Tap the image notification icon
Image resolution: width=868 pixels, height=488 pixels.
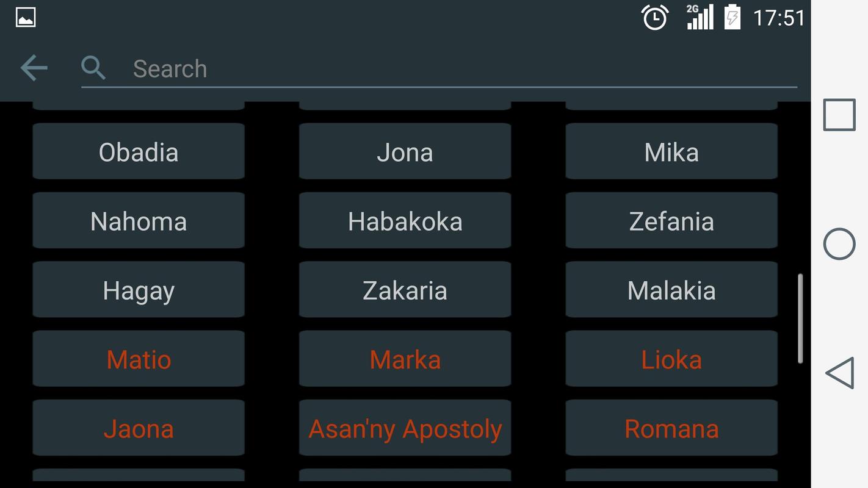click(x=25, y=17)
